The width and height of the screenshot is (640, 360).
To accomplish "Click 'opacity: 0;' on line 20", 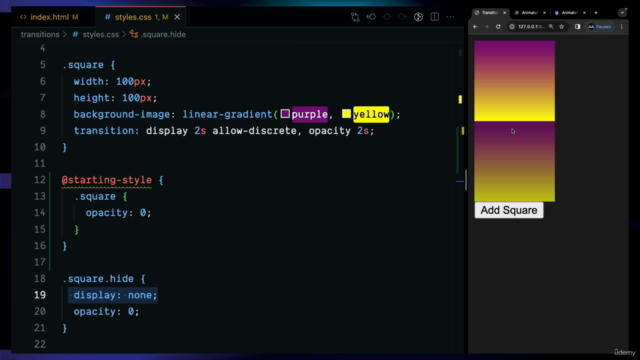I will [x=106, y=311].
